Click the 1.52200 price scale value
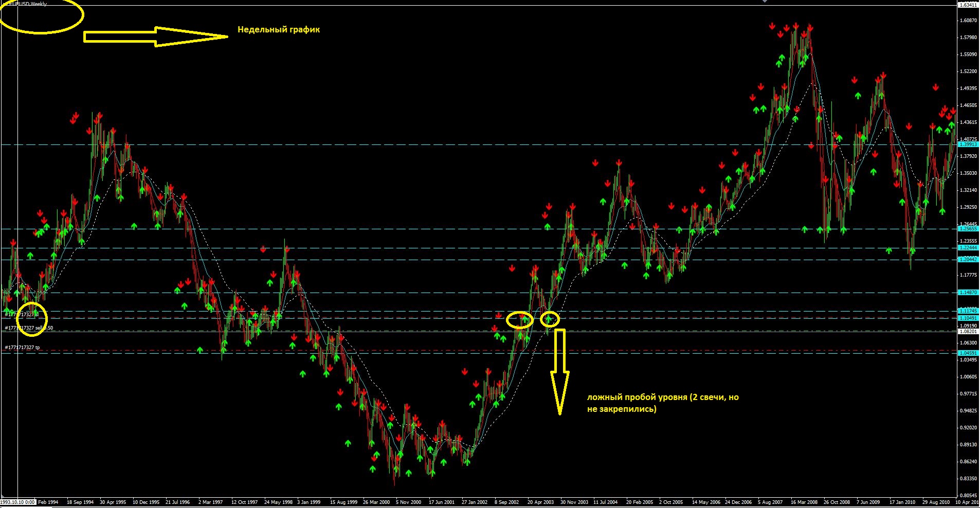 pos(968,71)
